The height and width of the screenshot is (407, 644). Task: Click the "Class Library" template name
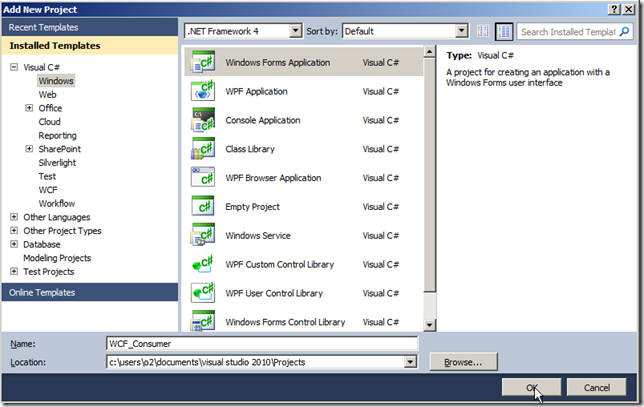coord(250,149)
